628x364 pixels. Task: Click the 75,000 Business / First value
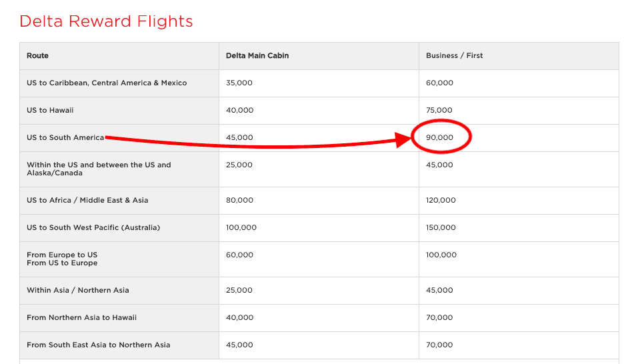[439, 110]
